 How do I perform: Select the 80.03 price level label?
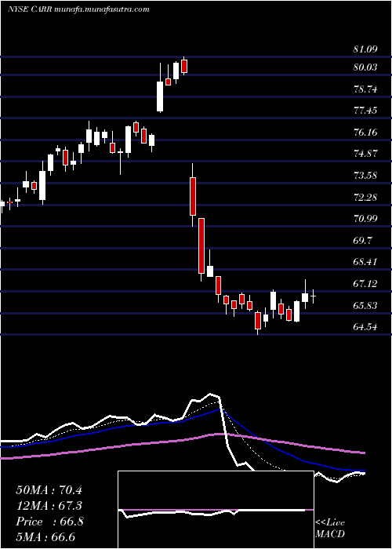(365, 67)
